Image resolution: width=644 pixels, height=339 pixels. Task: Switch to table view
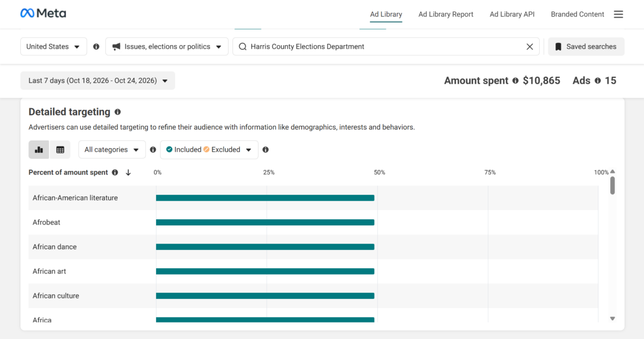pos(60,150)
